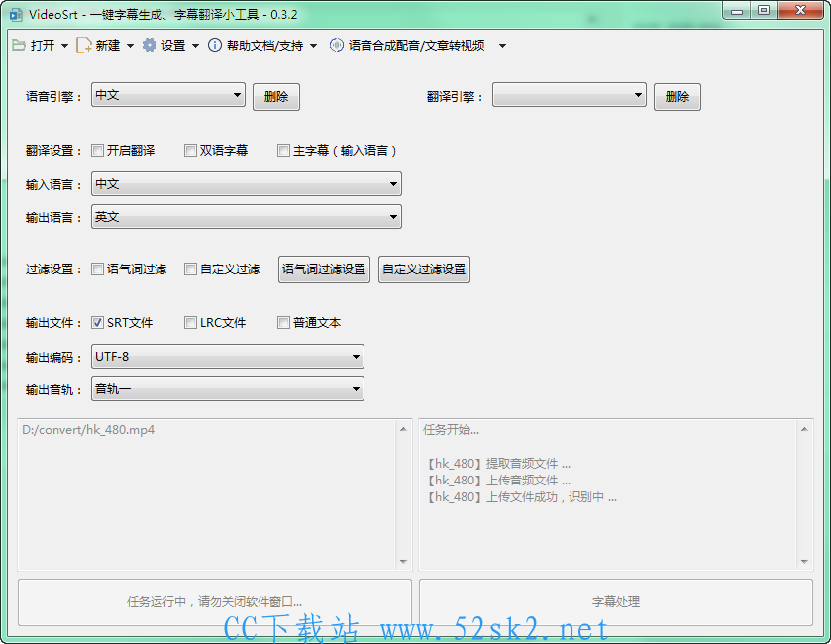This screenshot has height=644, width=831.
Task: Open the 输出编码 UTF-8 dropdown
Action: [x=228, y=357]
